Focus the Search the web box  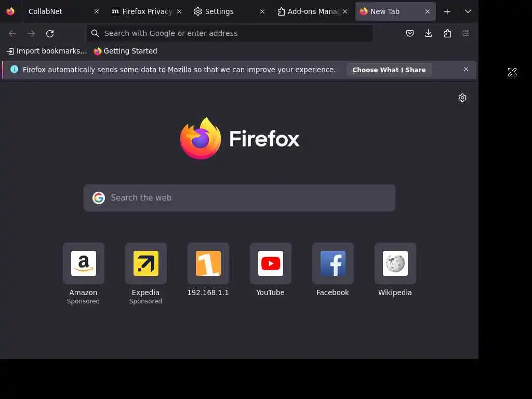click(x=240, y=198)
